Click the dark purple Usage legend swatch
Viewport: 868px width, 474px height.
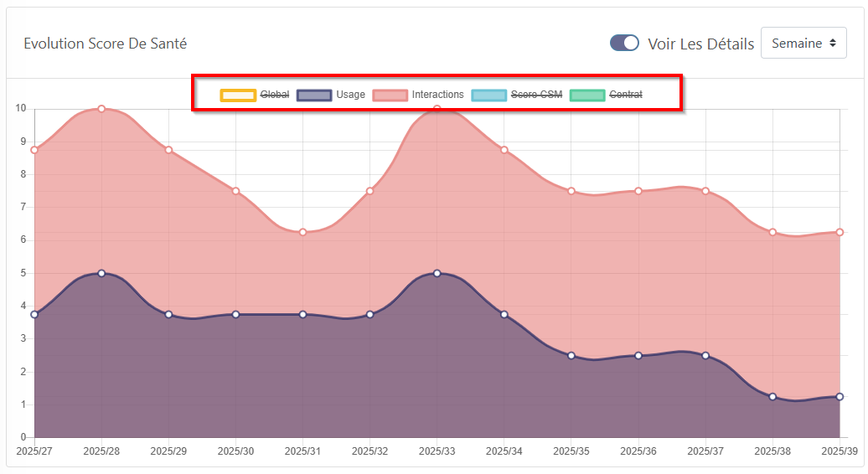314,95
